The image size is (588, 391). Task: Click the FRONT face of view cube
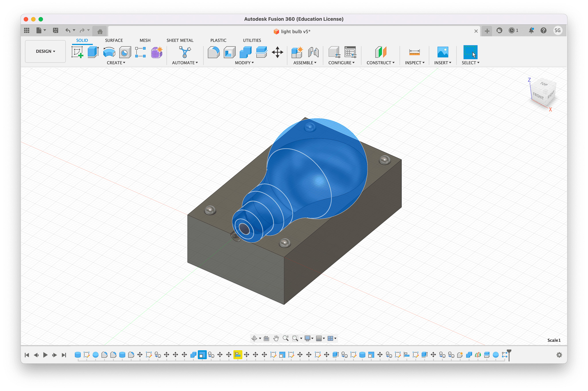tap(538, 96)
